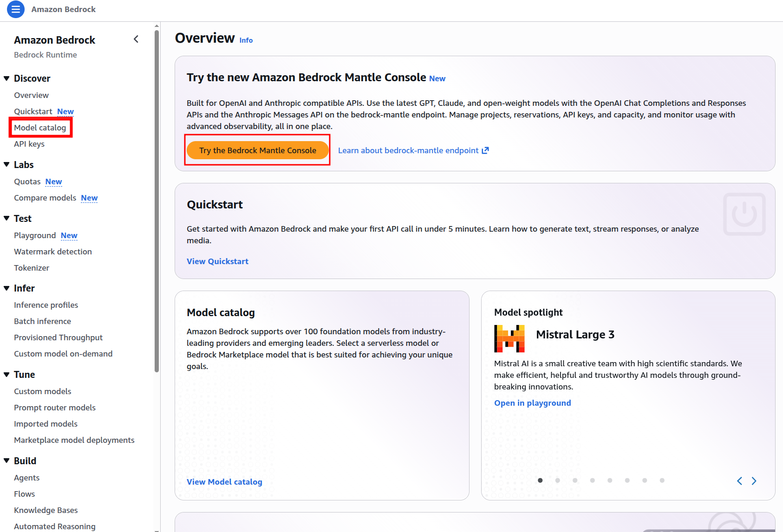Open Imported models

46,424
